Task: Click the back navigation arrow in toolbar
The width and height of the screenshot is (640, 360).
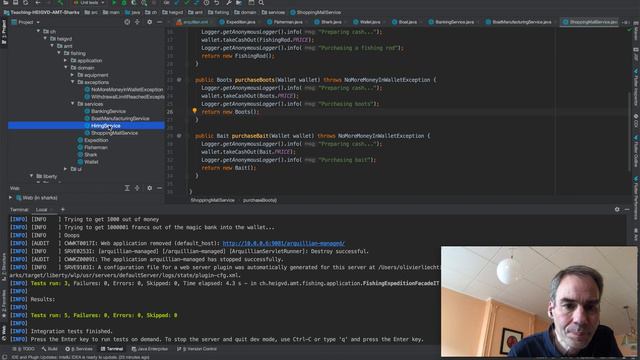Action: point(38,2)
